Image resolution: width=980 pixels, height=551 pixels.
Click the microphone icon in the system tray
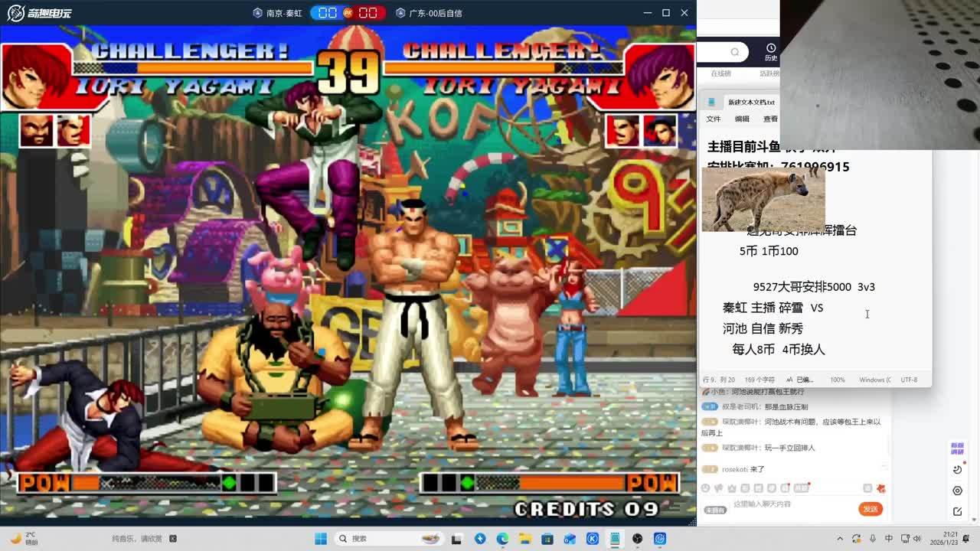click(x=874, y=539)
